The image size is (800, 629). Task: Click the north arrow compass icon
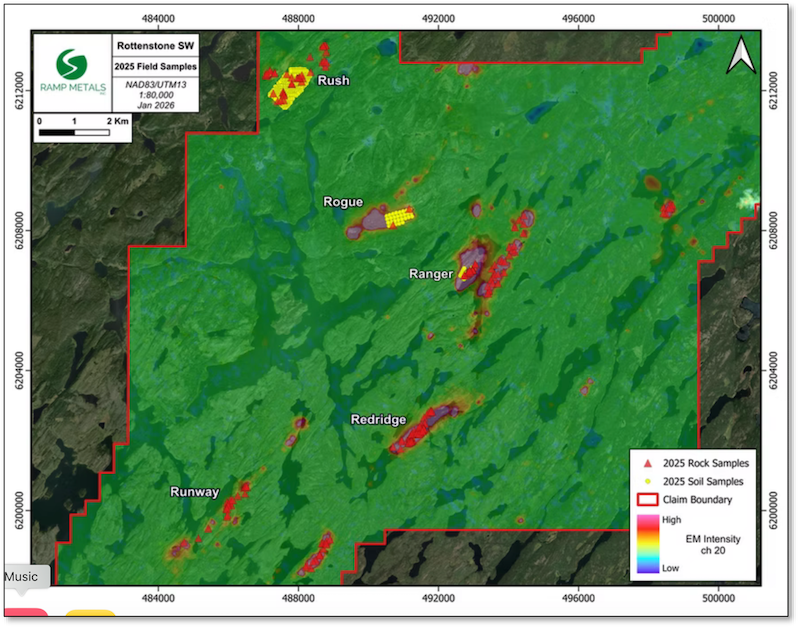coord(740,56)
